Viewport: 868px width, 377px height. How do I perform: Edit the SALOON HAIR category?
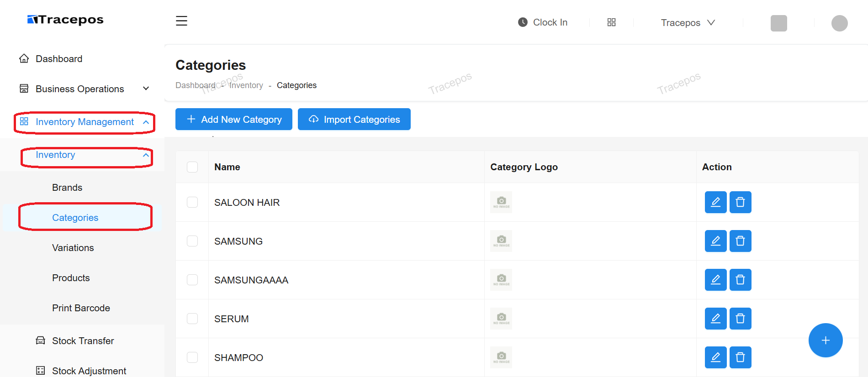715,202
